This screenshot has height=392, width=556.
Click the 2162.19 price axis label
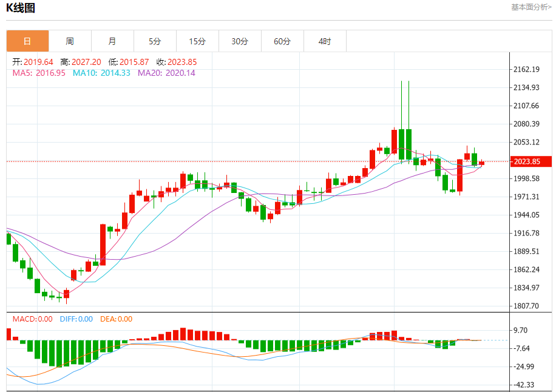526,69
